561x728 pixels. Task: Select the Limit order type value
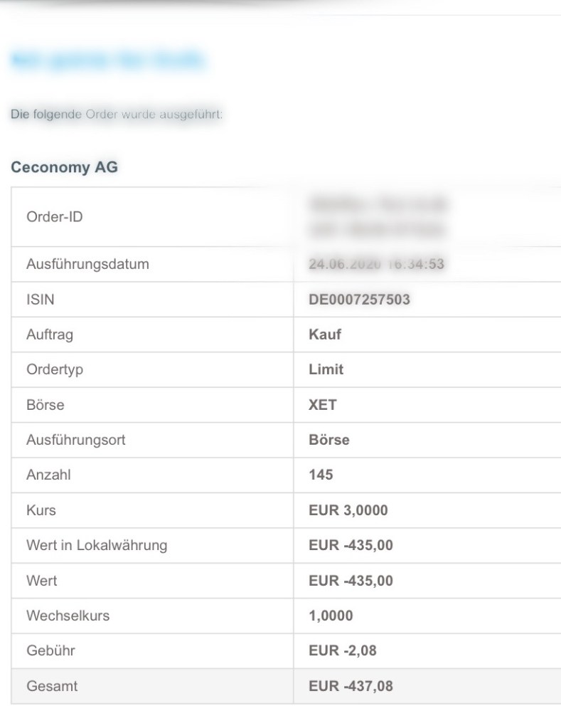point(326,370)
